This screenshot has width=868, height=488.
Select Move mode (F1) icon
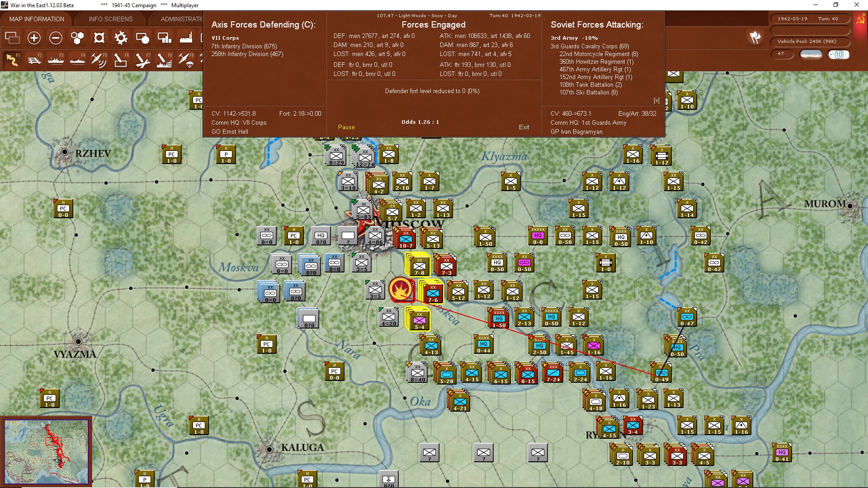tap(12, 60)
